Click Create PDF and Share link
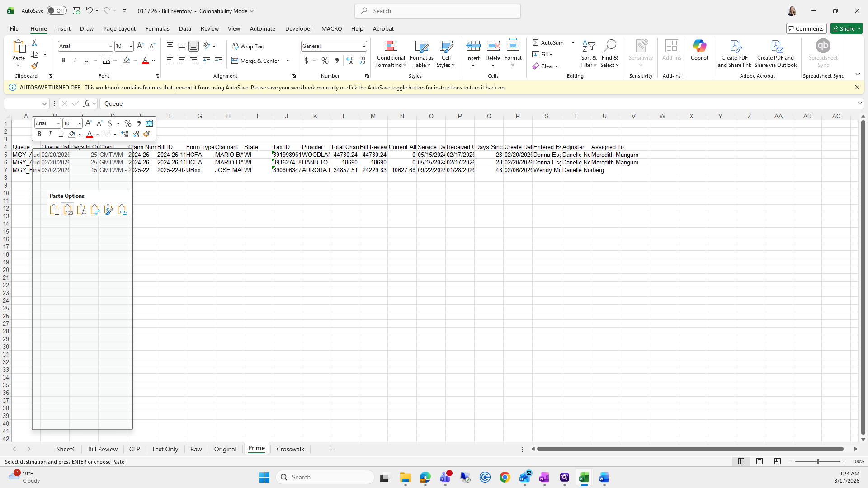This screenshot has width=868, height=488. (735, 54)
